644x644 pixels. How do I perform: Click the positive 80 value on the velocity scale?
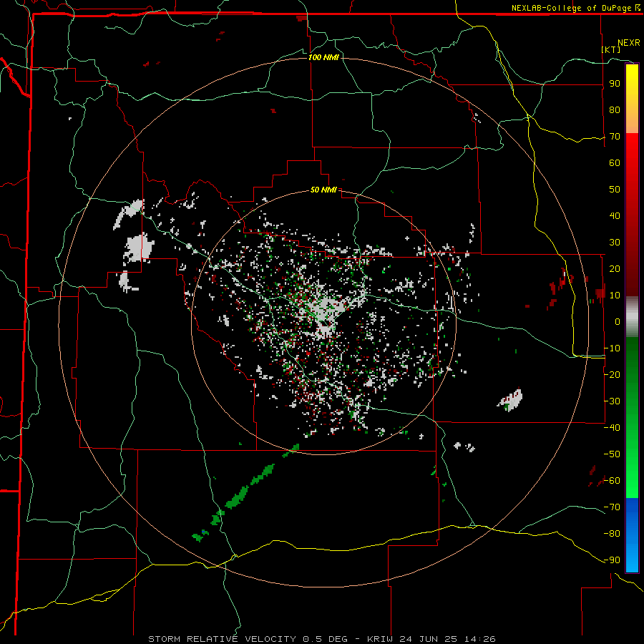[615, 109]
